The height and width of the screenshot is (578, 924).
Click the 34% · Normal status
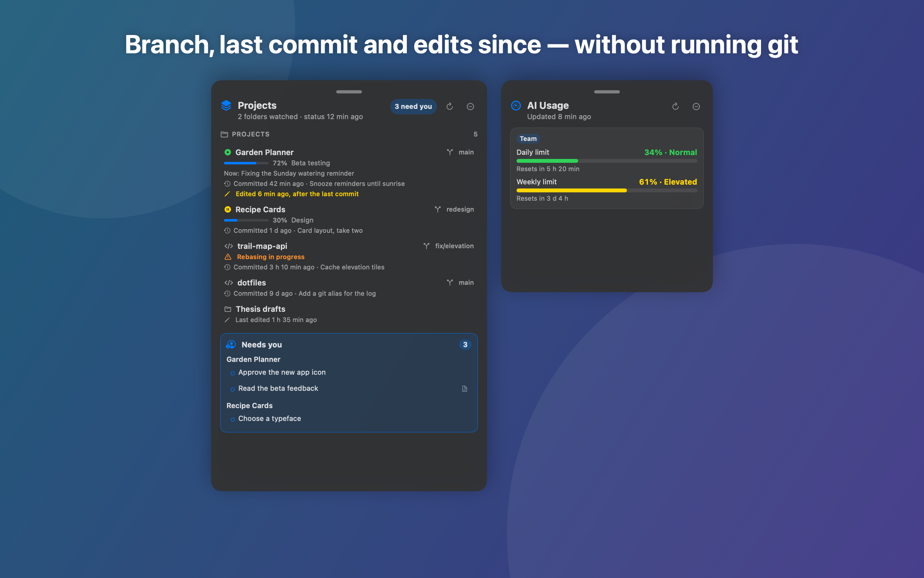(x=671, y=152)
